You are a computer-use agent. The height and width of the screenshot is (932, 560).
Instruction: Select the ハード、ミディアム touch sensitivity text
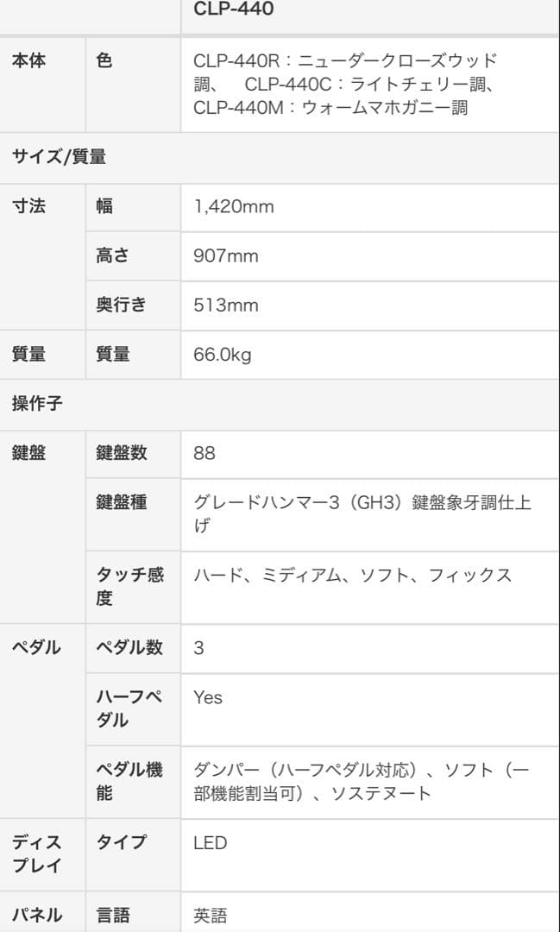point(352,575)
